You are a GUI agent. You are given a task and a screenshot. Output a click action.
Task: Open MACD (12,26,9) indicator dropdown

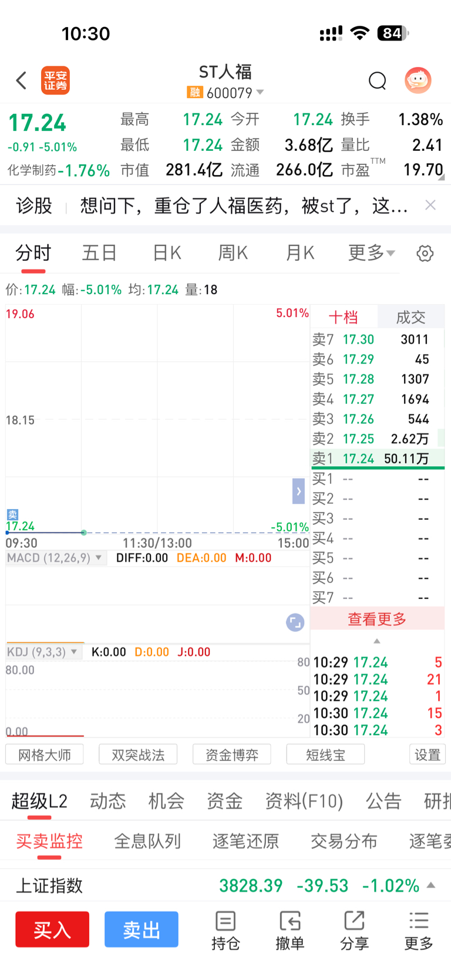click(56, 558)
